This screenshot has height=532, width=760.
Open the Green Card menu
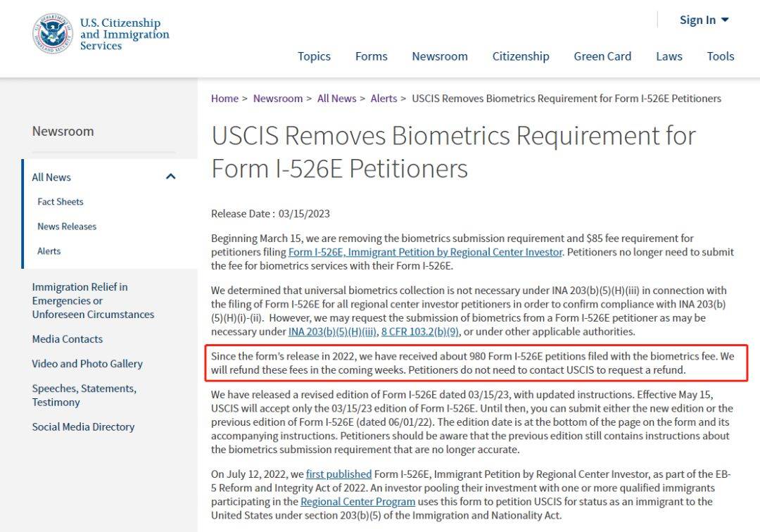(x=602, y=56)
